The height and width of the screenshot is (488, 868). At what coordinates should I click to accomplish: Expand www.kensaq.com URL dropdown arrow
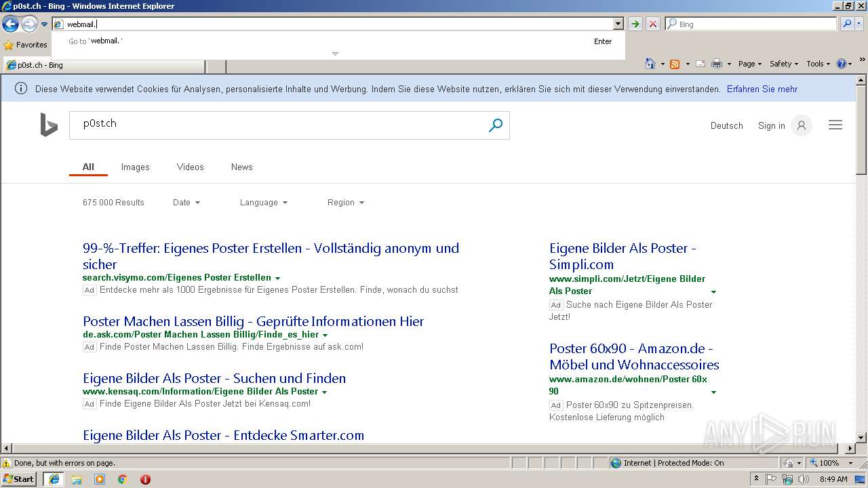tap(324, 392)
